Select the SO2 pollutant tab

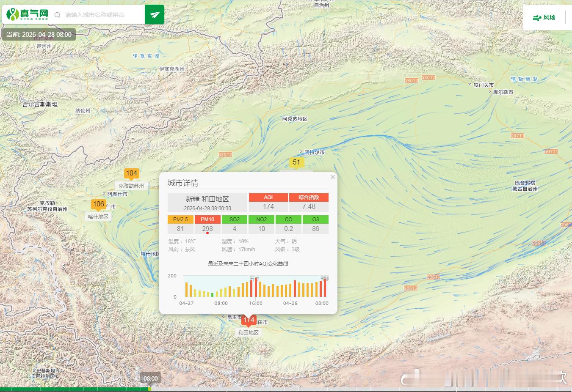tap(235, 219)
